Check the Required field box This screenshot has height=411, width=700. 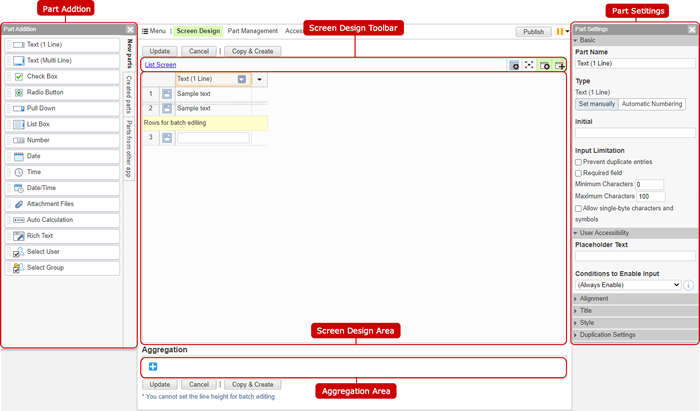coord(579,173)
